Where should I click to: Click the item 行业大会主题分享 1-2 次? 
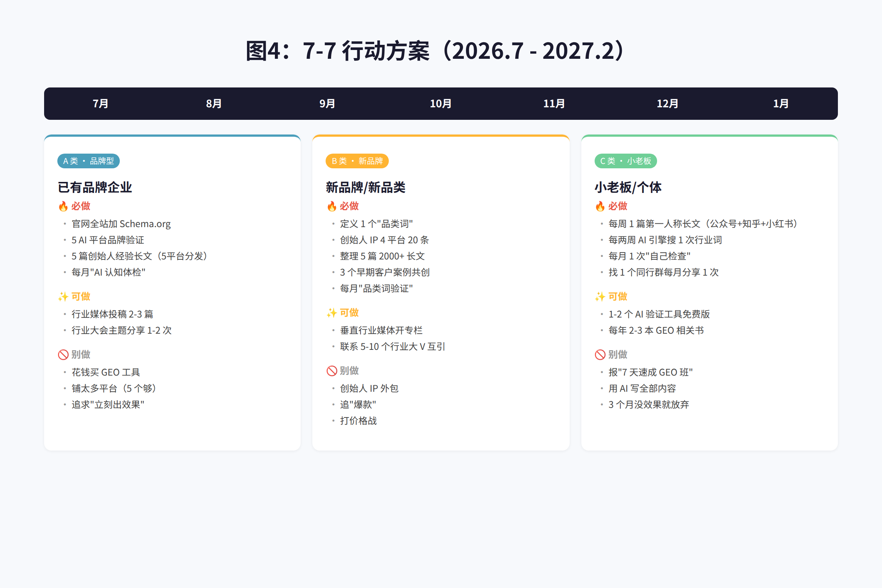(122, 330)
